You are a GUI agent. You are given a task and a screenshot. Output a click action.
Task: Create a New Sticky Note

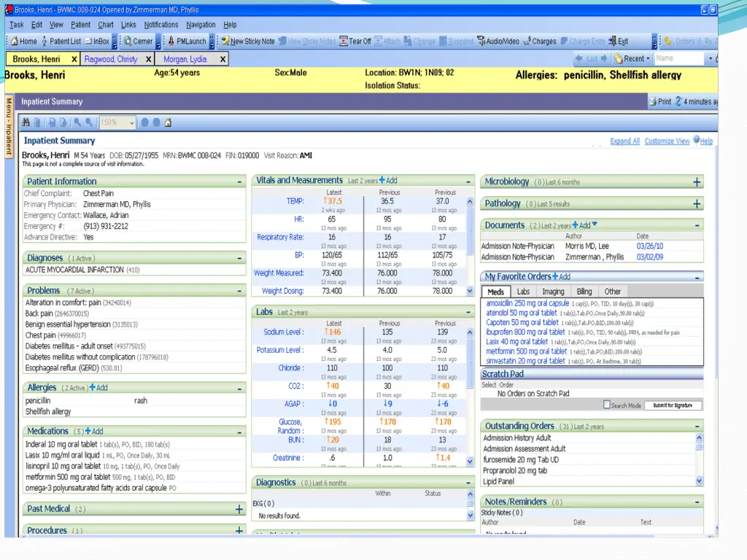tap(248, 42)
